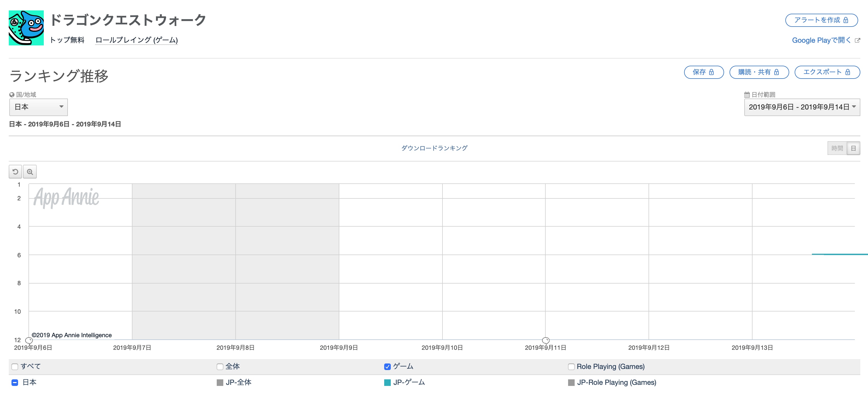
Task: Open the ロールプレイング (ゲーム) category link
Action: pyautogui.click(x=137, y=40)
